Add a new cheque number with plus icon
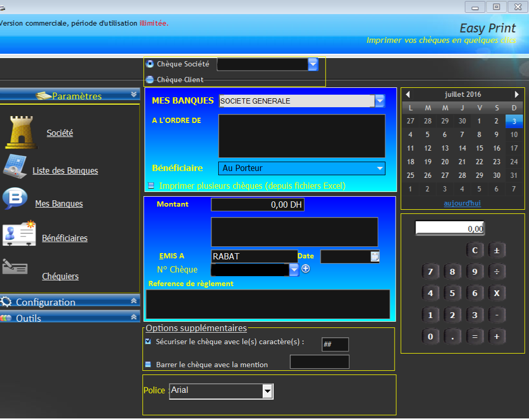The width and height of the screenshot is (529, 420). pos(306,269)
